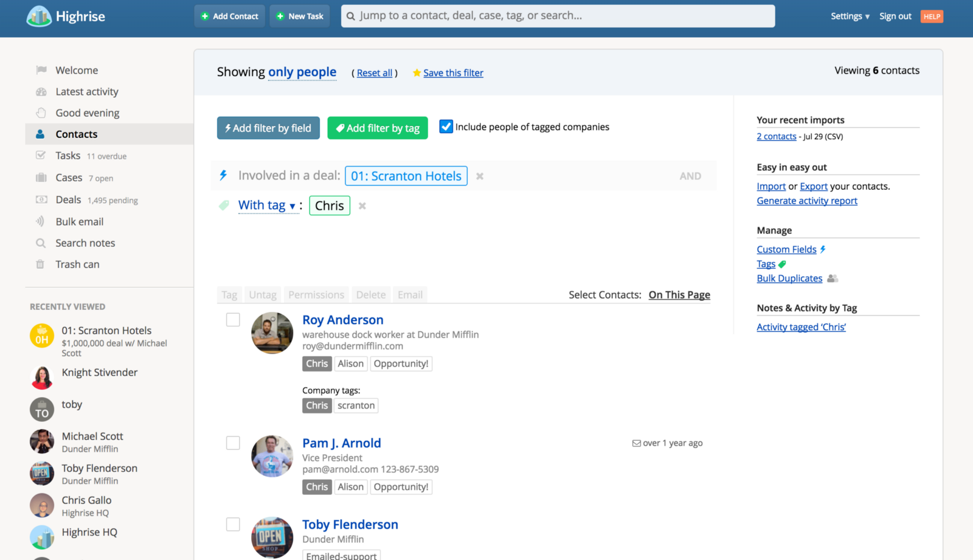Click the green tag icon next to Tags link
This screenshot has height=560, width=973.
pyautogui.click(x=782, y=264)
